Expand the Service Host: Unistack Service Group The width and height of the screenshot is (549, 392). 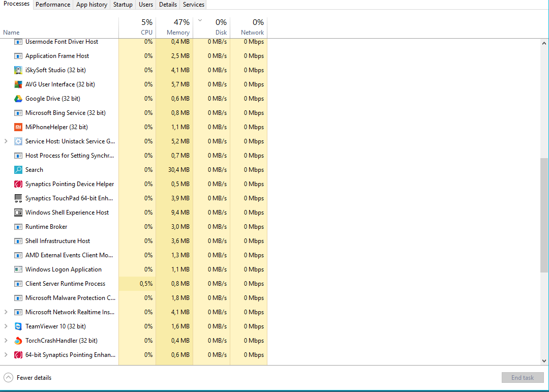click(x=6, y=141)
